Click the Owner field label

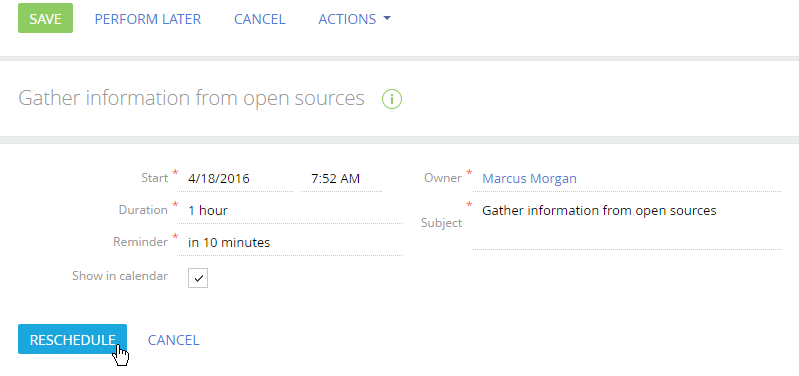point(443,178)
